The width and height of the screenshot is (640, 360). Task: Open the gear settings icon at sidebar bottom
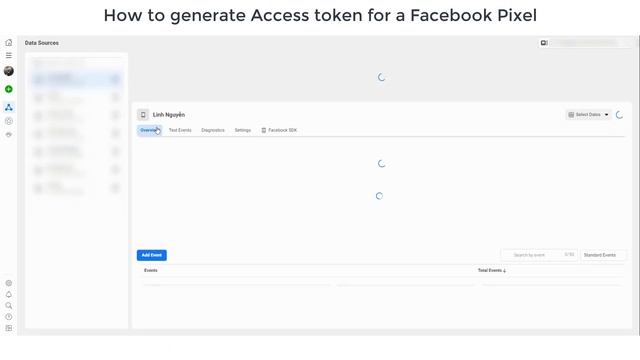tap(9, 283)
